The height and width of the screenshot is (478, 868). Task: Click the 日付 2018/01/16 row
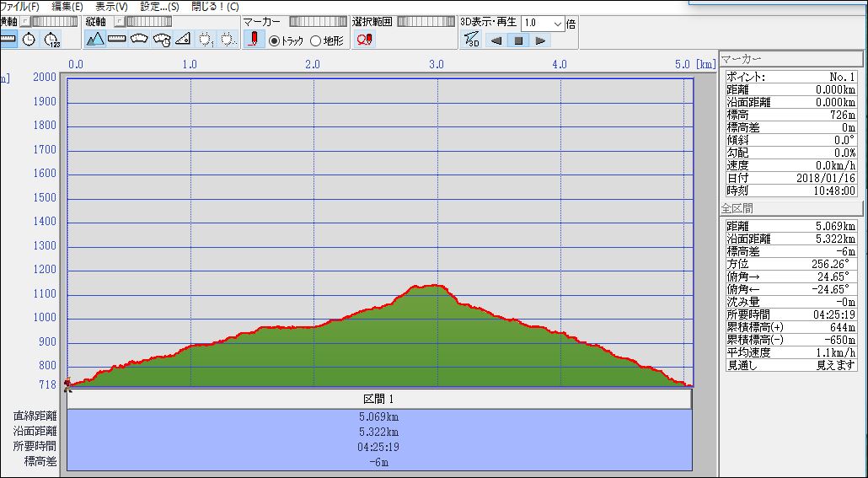(x=791, y=179)
